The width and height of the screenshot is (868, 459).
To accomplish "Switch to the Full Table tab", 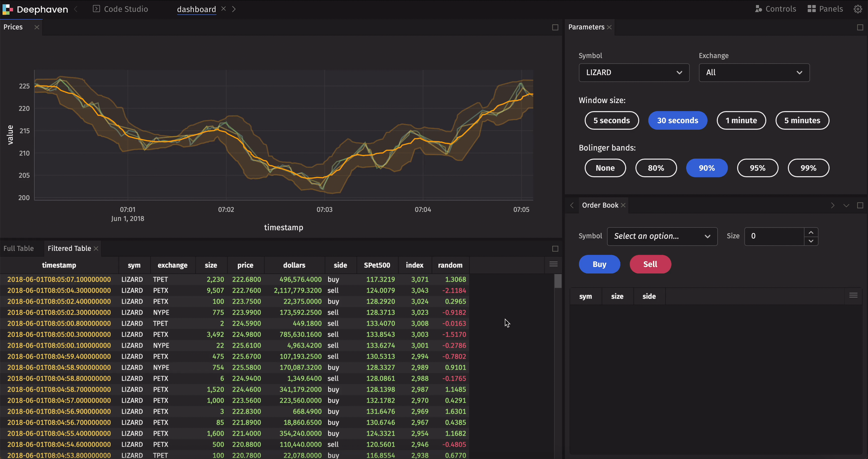I will click(19, 249).
